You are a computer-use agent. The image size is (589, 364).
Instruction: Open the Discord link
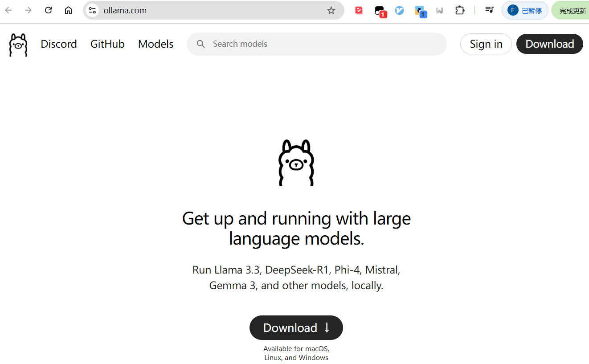coord(59,44)
